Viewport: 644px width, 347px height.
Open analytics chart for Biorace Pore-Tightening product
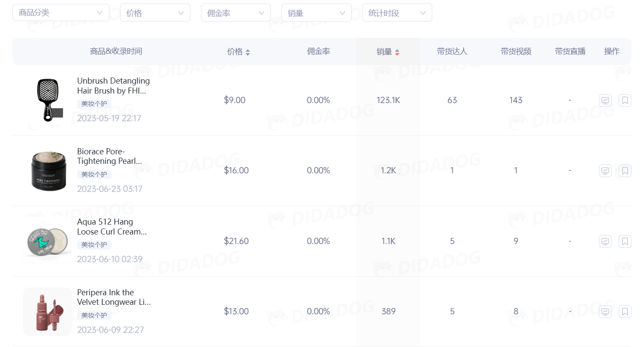(605, 171)
